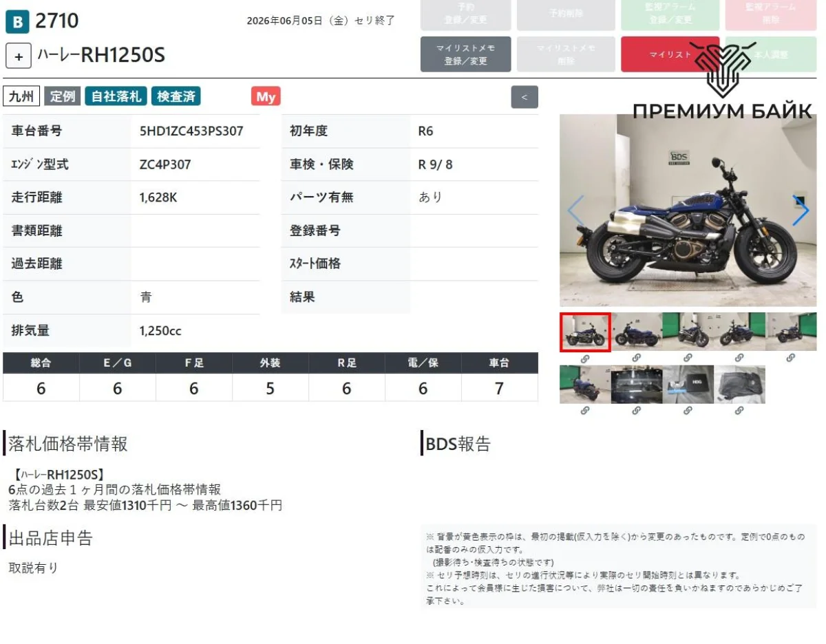Viewport: 826px width, 644px height.
Task: Click the plus button beside ハーレーRH1250S
Action: pos(19,56)
